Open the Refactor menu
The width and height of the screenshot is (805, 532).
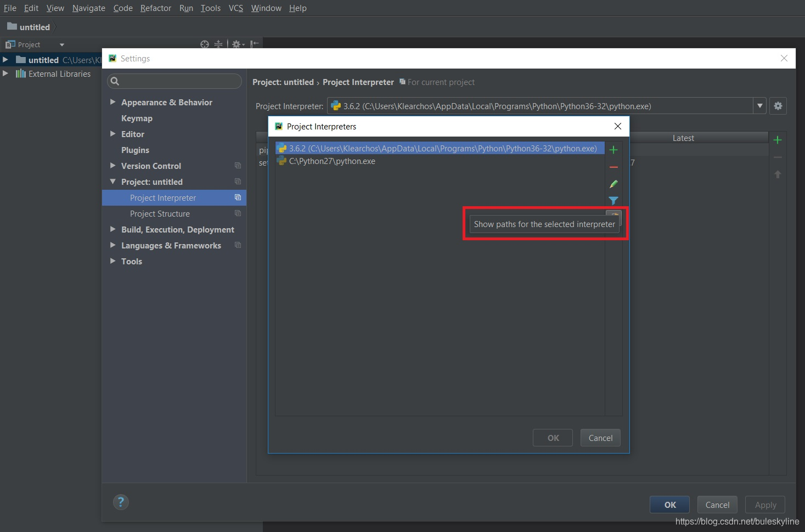pyautogui.click(x=155, y=8)
